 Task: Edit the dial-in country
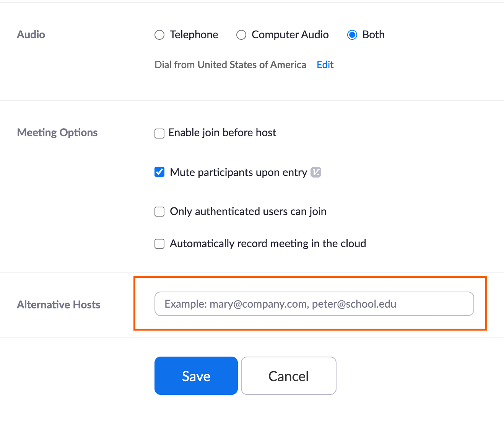pyautogui.click(x=325, y=65)
